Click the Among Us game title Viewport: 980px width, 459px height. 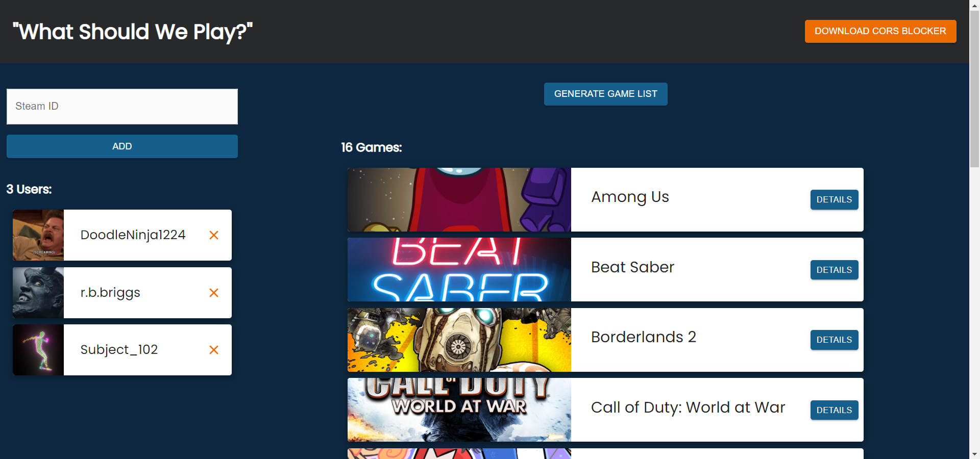630,197
